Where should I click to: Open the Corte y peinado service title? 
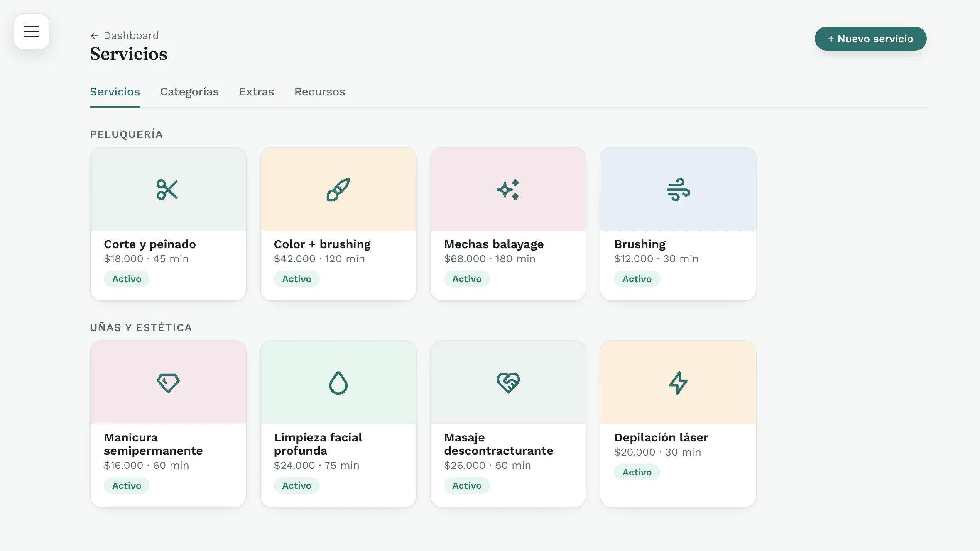pos(150,244)
